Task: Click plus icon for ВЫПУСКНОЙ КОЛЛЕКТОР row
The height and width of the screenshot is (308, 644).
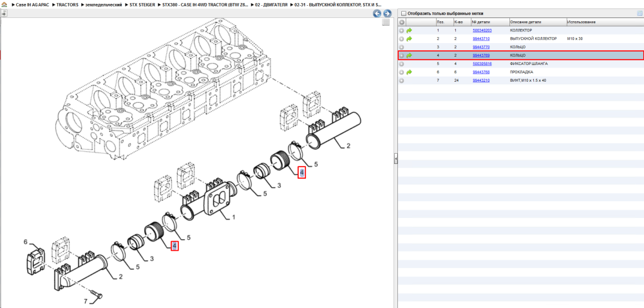Action: pyautogui.click(x=402, y=39)
